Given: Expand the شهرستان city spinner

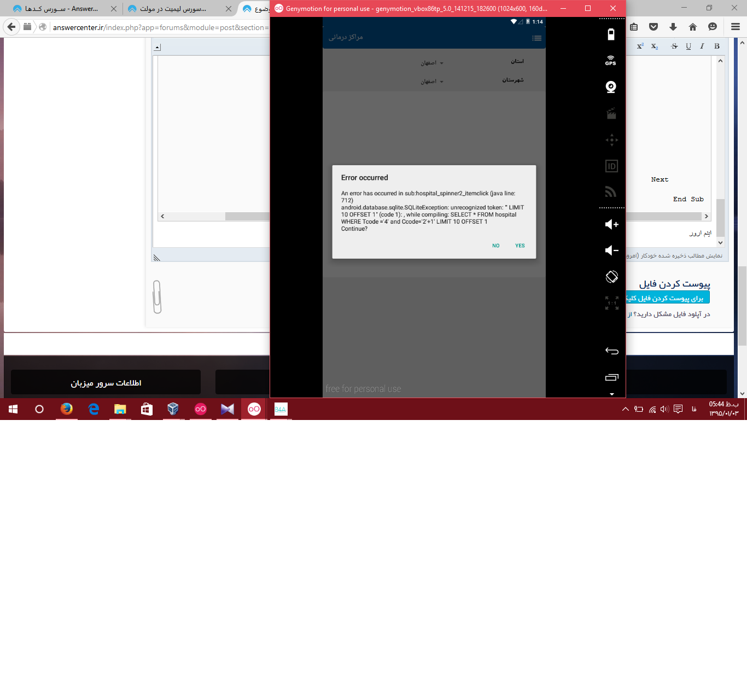Looking at the screenshot, I should pos(431,81).
